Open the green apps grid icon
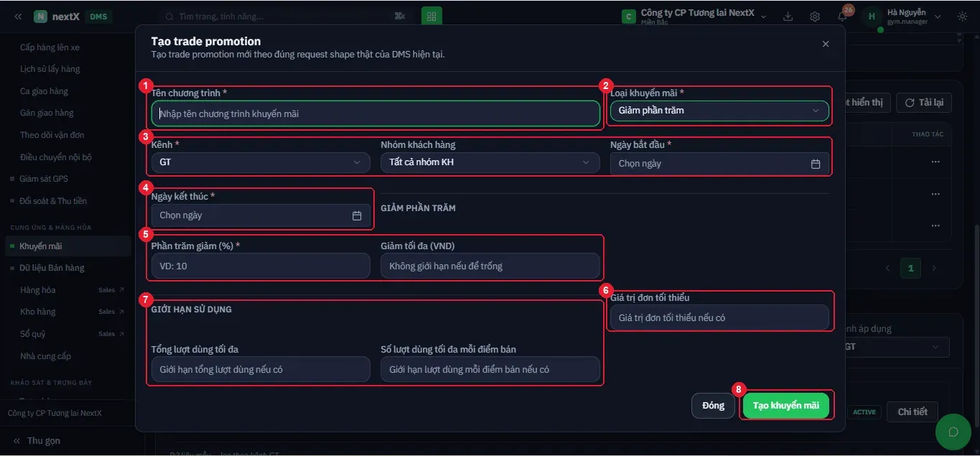This screenshot has height=456, width=980. point(432,17)
